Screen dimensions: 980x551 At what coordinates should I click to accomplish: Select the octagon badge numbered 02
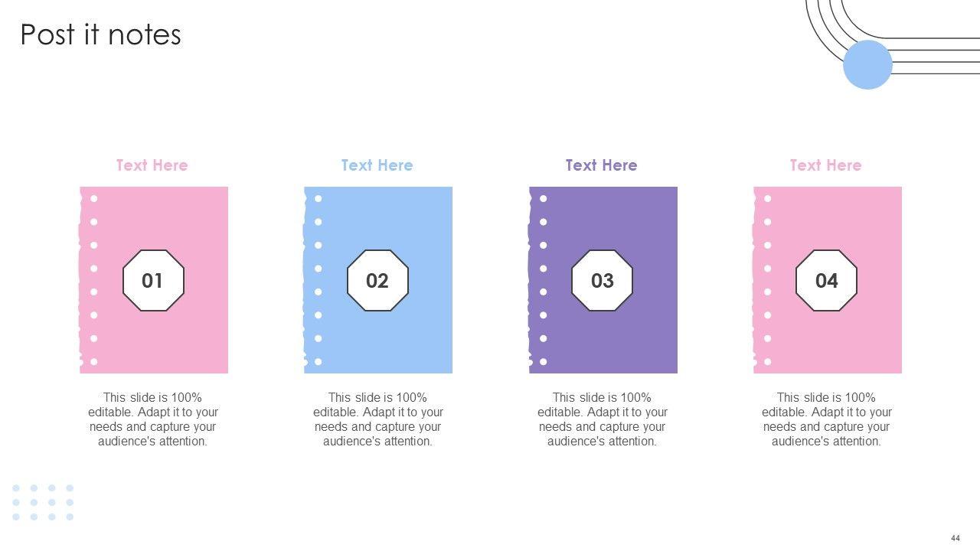[377, 280]
